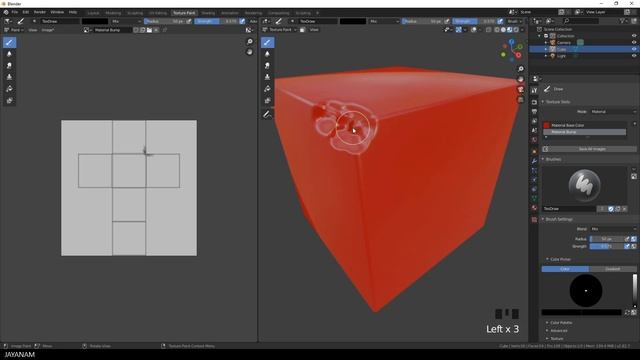Open the Material properties tab icon

point(534,208)
